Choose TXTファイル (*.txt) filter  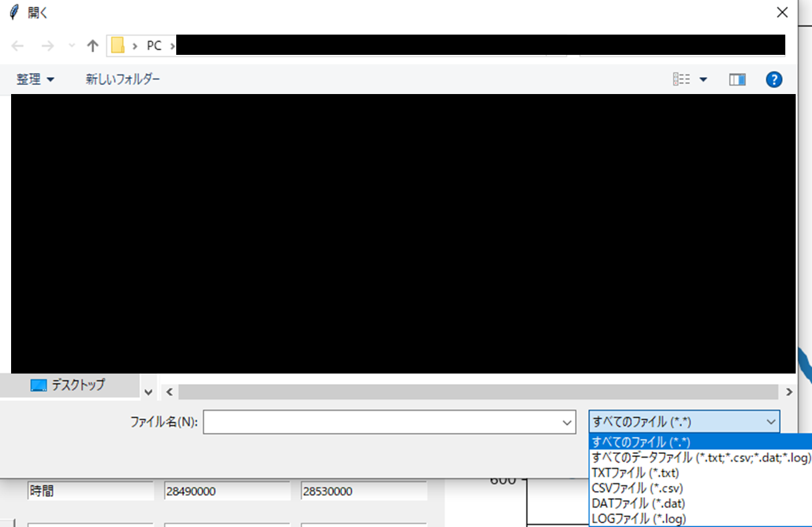tap(700, 473)
